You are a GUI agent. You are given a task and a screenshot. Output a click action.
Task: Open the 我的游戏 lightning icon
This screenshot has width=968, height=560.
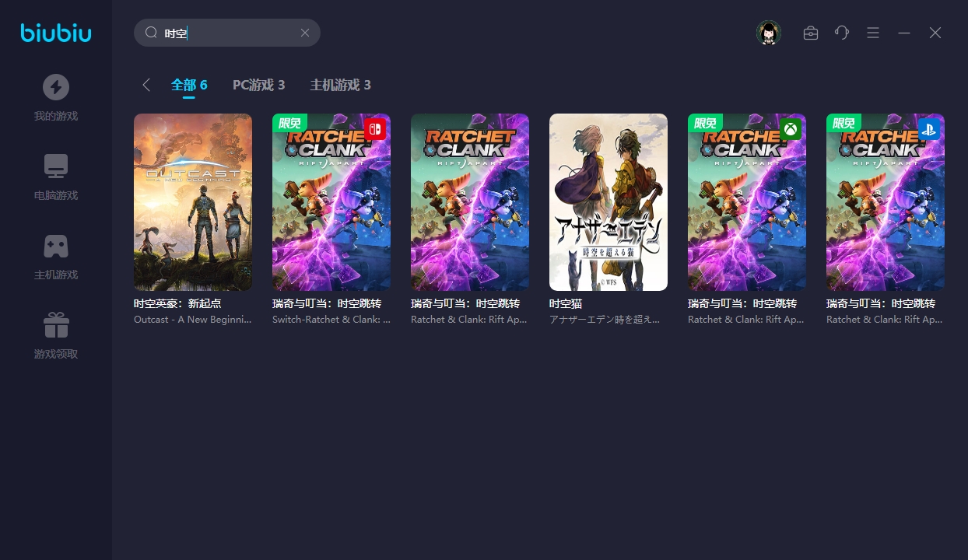(56, 86)
